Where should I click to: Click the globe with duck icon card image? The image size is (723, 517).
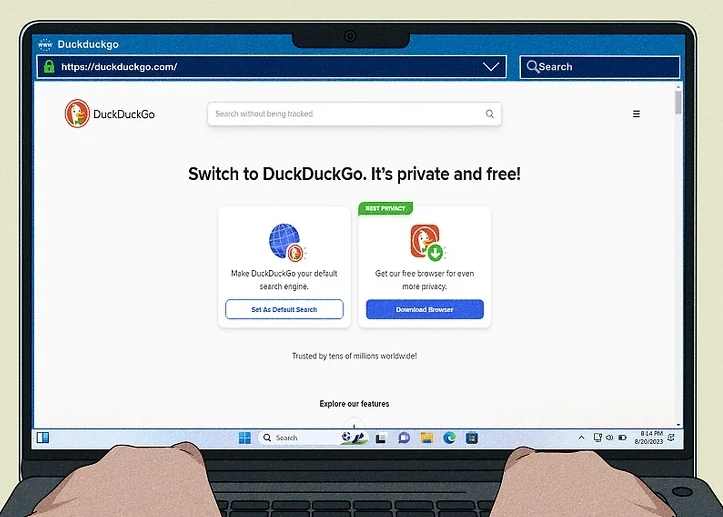287,242
